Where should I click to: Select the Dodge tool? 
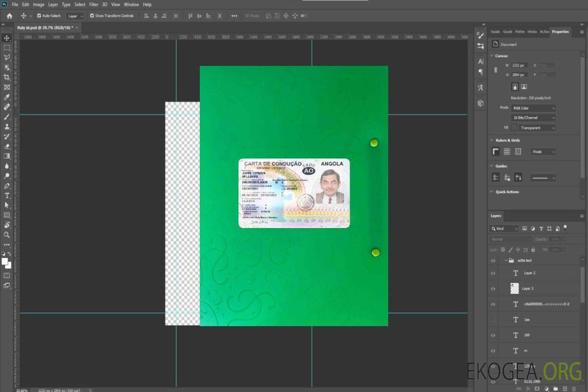coord(7,175)
